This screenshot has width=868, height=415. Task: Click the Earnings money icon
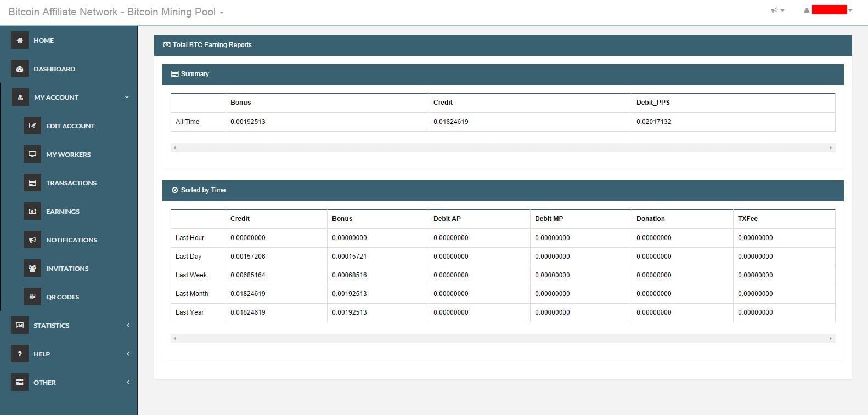[x=32, y=212]
